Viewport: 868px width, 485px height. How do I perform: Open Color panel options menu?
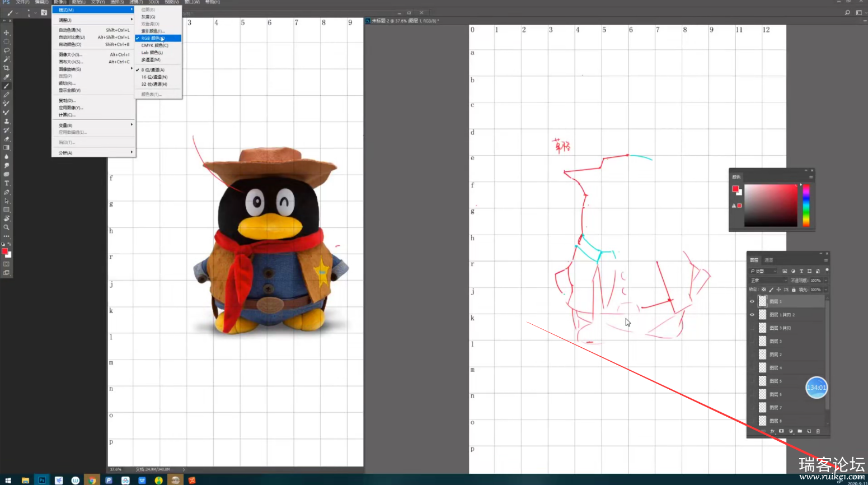811,177
